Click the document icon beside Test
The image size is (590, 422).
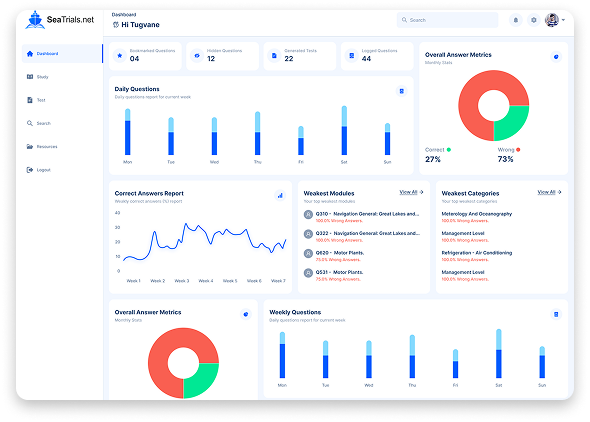(30, 100)
